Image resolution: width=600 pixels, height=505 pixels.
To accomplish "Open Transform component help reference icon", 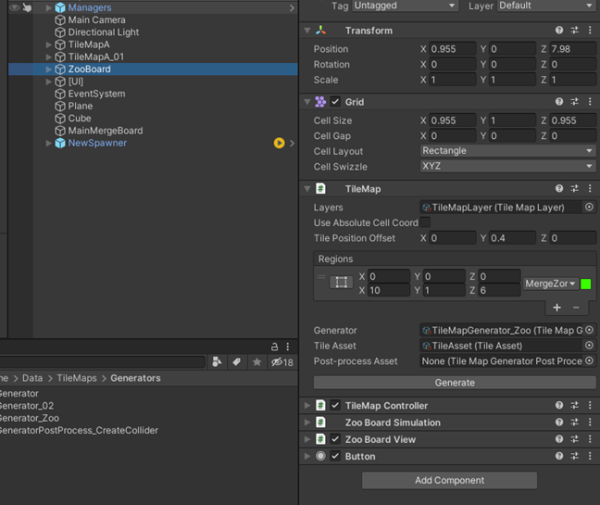I will (x=559, y=31).
